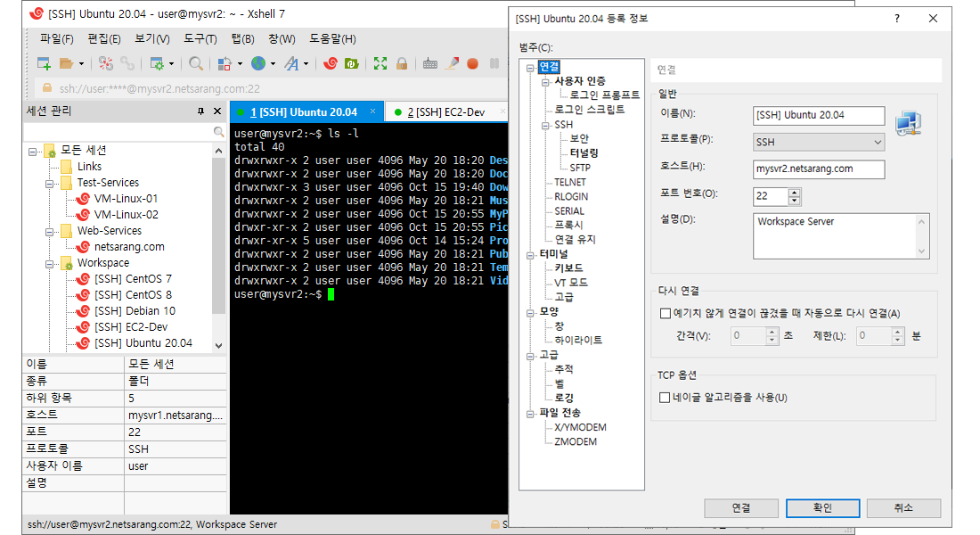
Task: Open the 파일(F) menu
Action: click(57, 39)
